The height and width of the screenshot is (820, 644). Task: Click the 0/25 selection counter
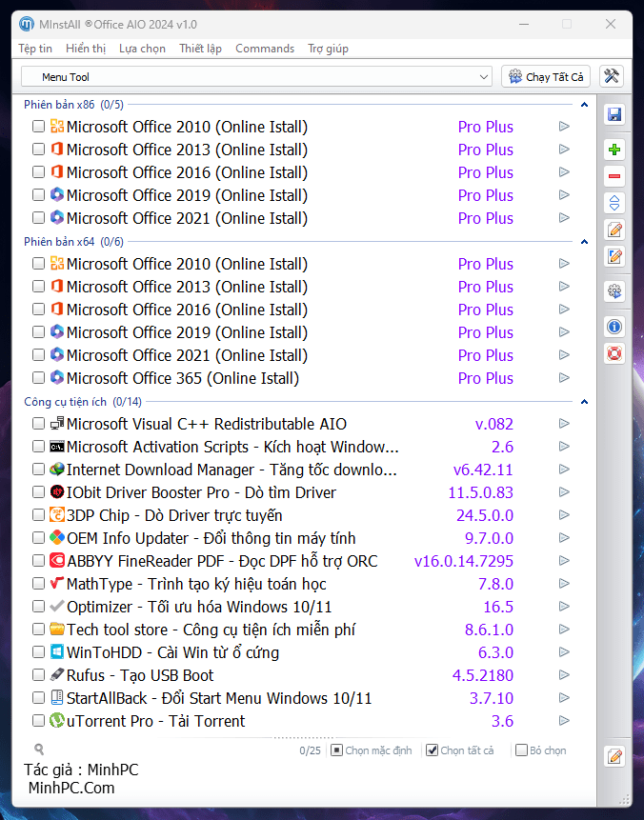[310, 750]
